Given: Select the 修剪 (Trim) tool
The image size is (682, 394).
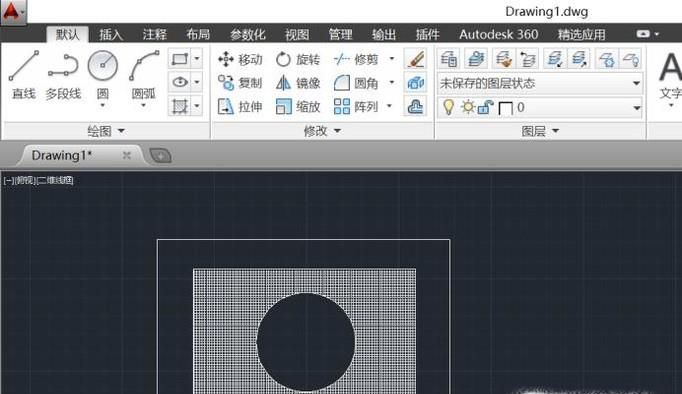Looking at the screenshot, I should point(355,59).
